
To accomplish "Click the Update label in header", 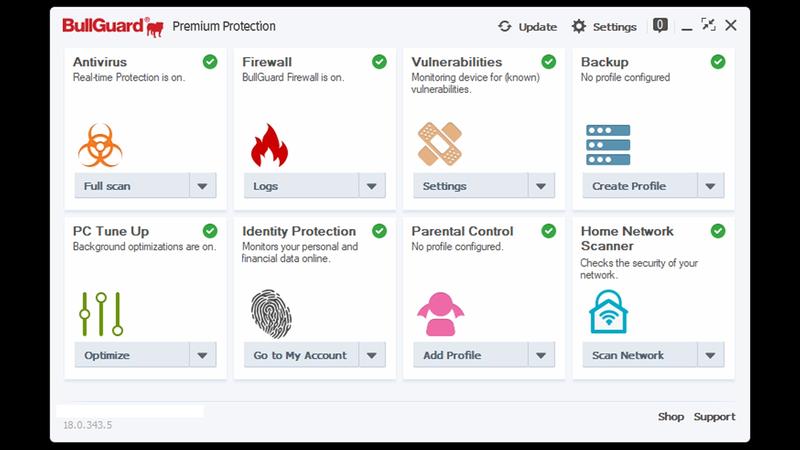I will pyautogui.click(x=538, y=27).
